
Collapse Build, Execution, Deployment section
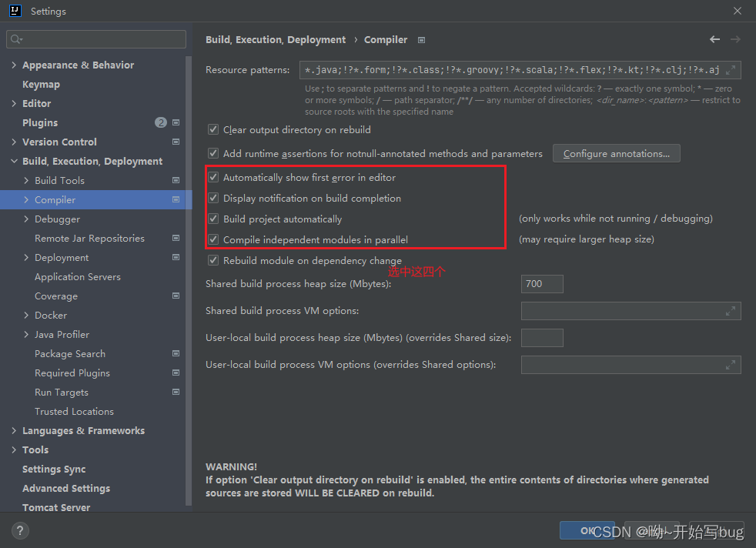tap(14, 162)
